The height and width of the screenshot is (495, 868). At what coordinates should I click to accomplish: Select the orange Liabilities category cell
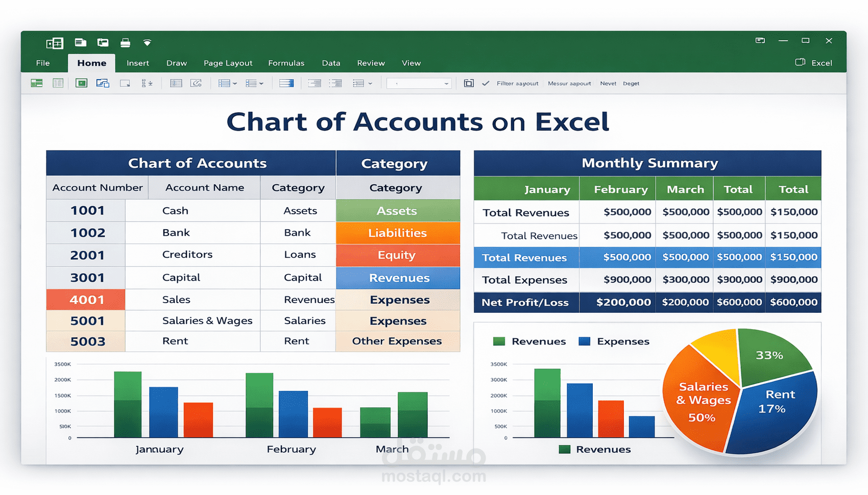tap(398, 233)
